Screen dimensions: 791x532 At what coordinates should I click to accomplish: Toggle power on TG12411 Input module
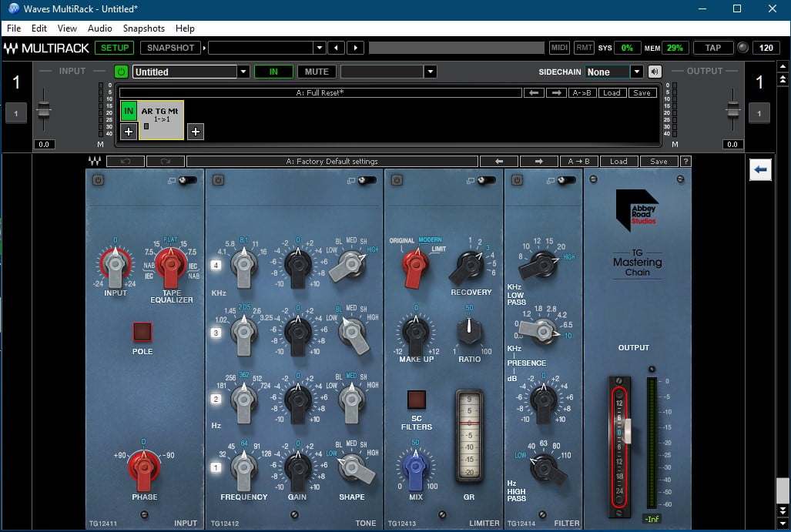tap(98, 180)
